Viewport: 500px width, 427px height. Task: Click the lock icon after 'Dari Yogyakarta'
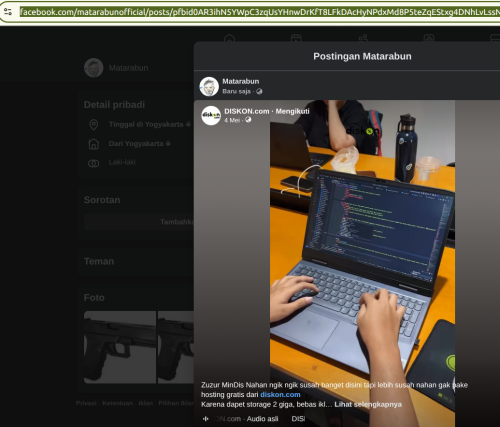click(168, 143)
